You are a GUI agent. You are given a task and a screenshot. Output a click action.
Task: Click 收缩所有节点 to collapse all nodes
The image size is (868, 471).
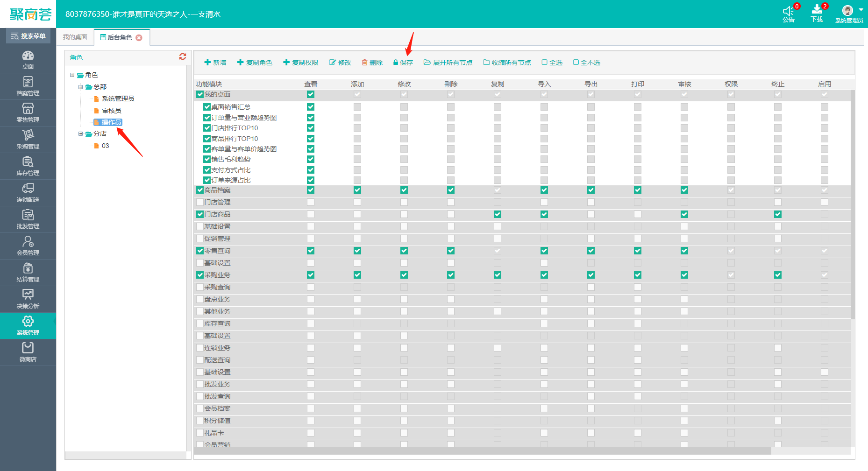(507, 63)
